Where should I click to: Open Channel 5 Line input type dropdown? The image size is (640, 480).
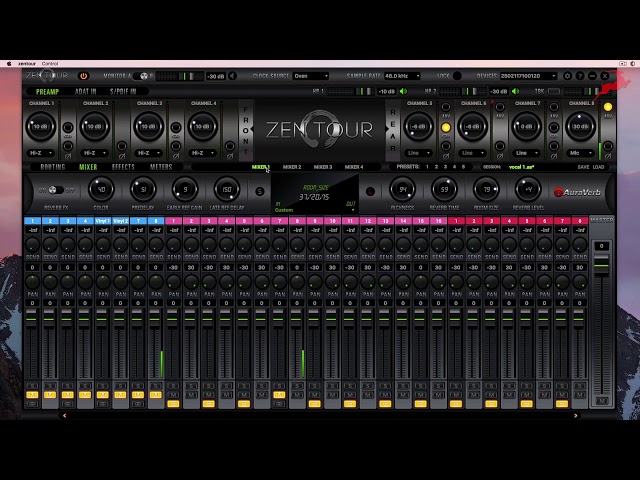[x=419, y=153]
